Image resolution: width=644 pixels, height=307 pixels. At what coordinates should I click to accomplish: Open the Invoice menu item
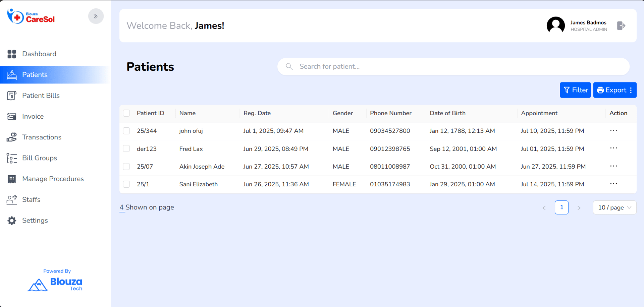[33, 116]
